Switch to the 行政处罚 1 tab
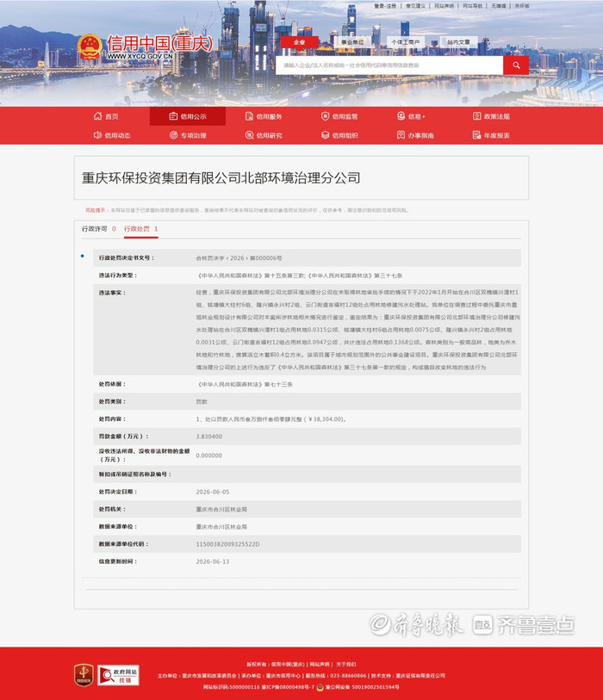603x700 pixels. pyautogui.click(x=141, y=229)
